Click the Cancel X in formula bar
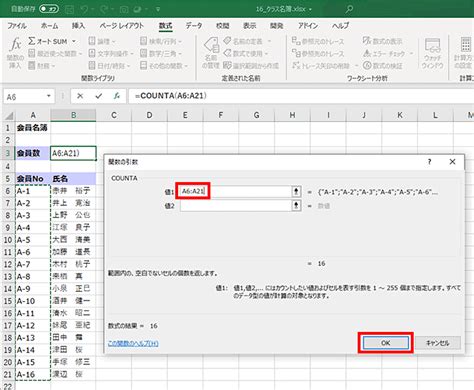This screenshot has height=390, width=474. tap(80, 96)
